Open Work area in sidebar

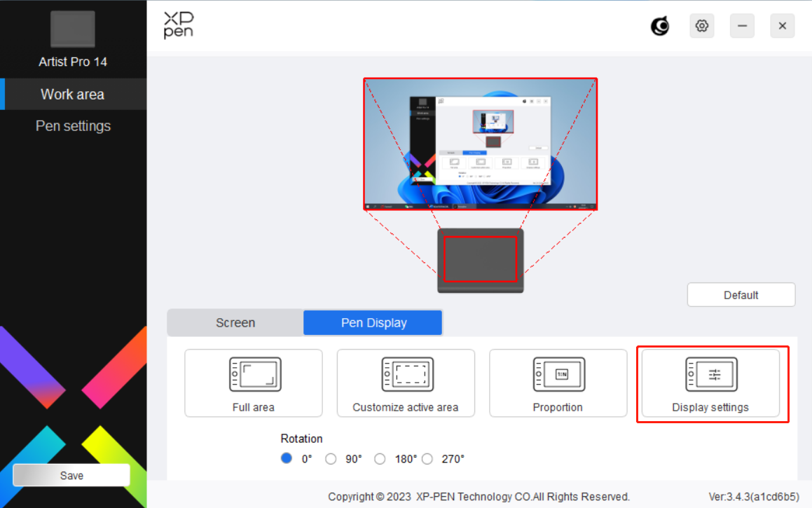(73, 95)
